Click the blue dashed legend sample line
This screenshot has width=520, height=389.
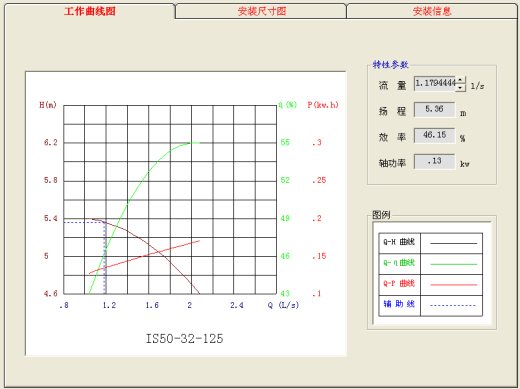[x=453, y=305]
